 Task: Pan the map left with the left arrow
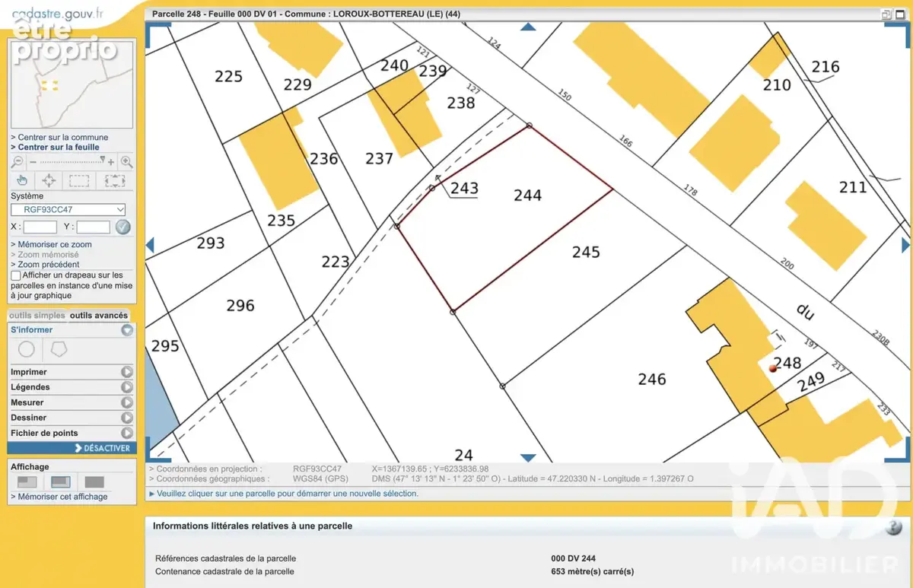tap(150, 245)
